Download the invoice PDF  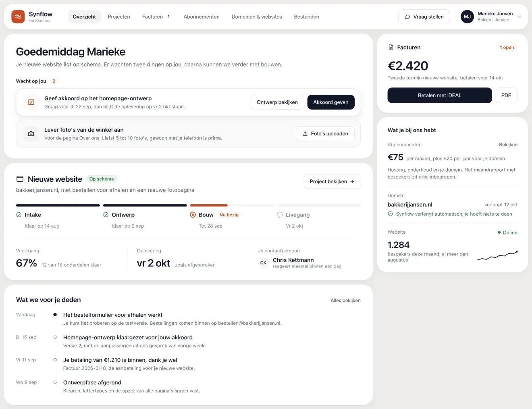(x=506, y=96)
